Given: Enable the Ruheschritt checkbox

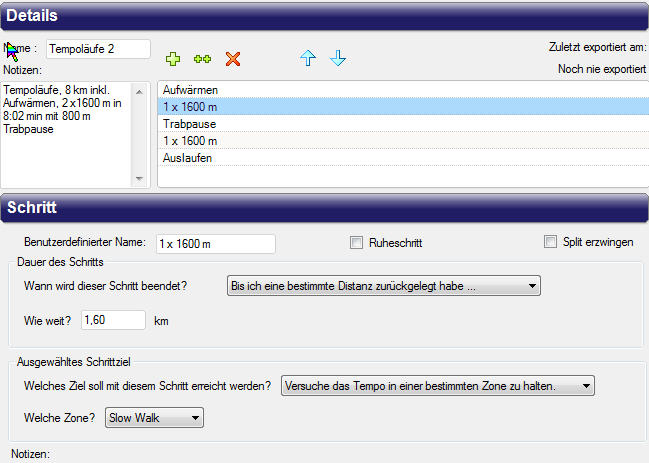Looking at the screenshot, I should [x=356, y=242].
